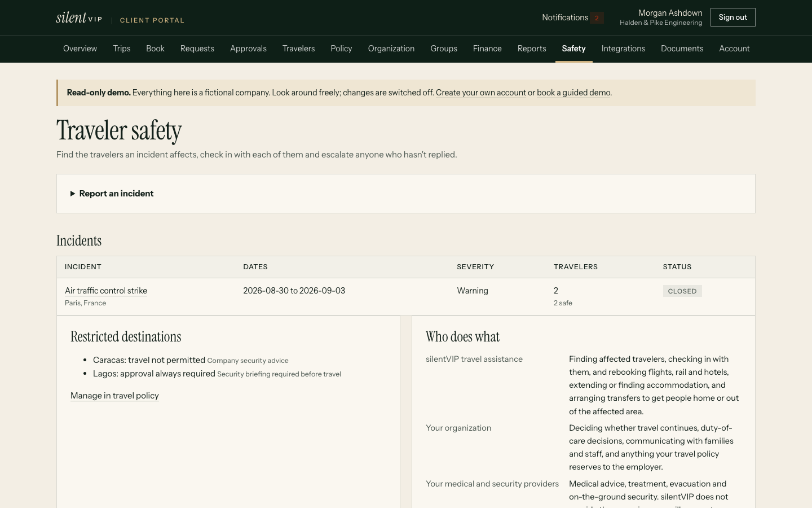The image size is (812, 508).
Task: Go to the Trips tab
Action: (122, 49)
